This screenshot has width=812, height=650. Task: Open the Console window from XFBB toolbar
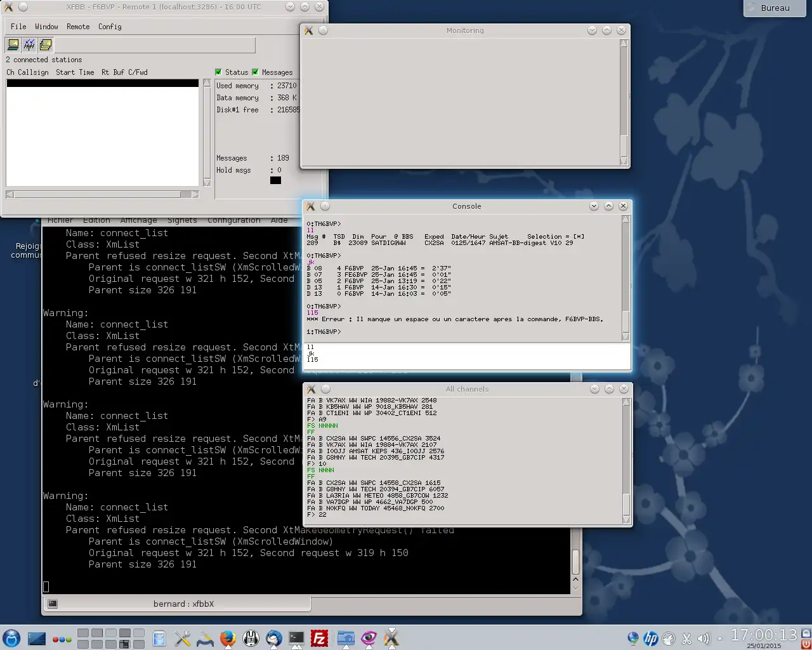click(13, 44)
